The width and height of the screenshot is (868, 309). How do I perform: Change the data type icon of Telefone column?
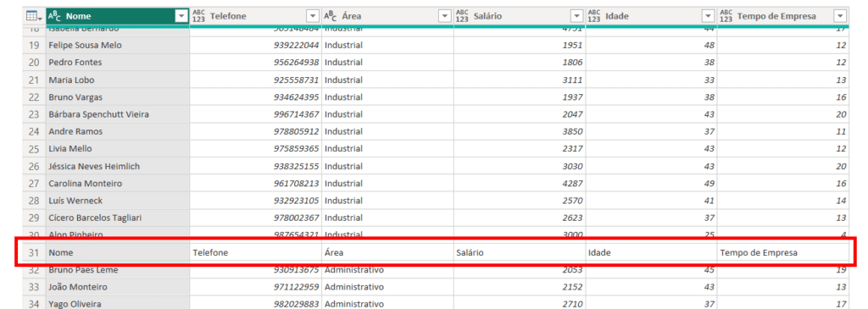[x=198, y=17]
